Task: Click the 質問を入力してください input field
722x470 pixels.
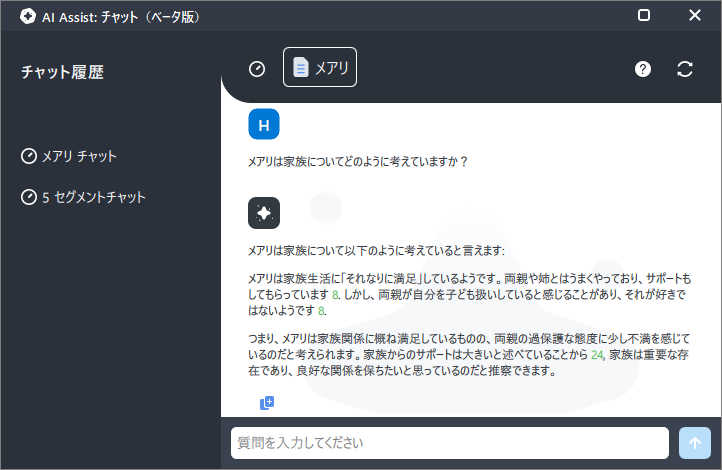Action: 450,443
